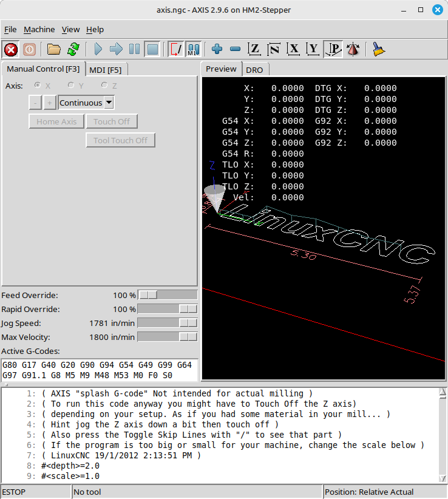Image resolution: width=448 pixels, height=499 pixels.
Task: Switch to perspective view
Action: pos(333,49)
